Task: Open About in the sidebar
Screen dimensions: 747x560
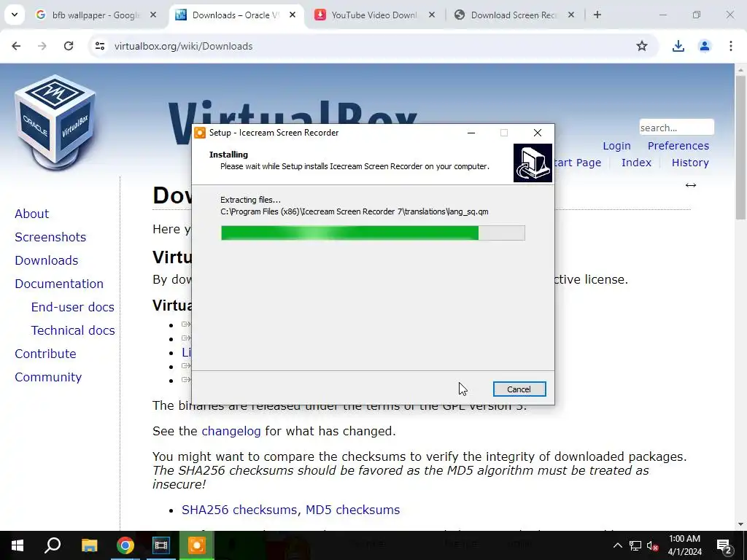Action: coord(31,214)
